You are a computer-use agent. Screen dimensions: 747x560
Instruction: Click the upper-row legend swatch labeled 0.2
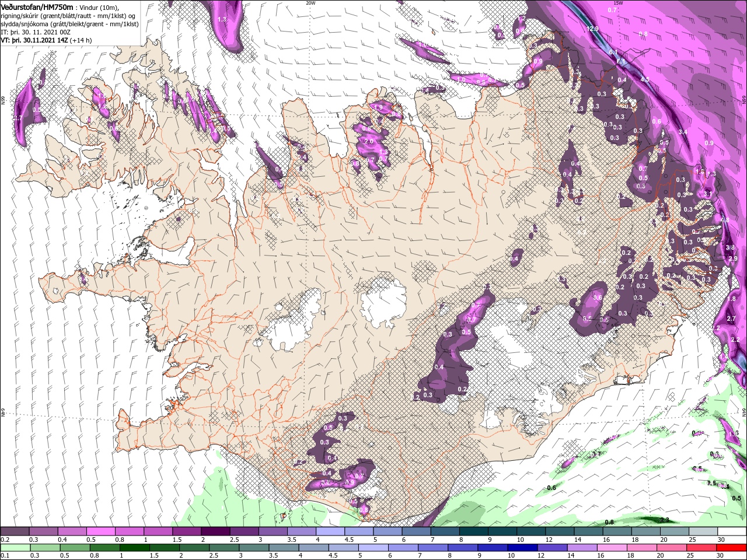pyautogui.click(x=15, y=531)
